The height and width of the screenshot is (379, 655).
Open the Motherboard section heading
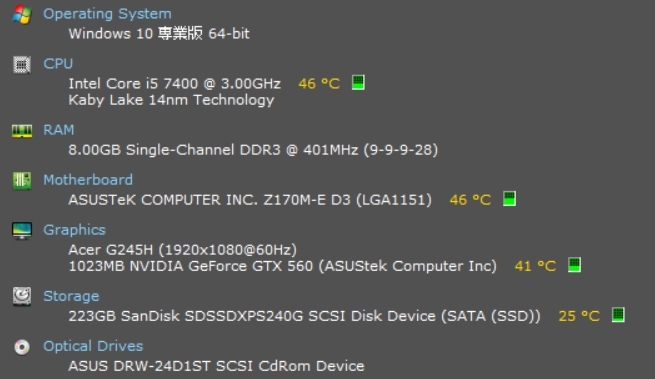point(88,180)
